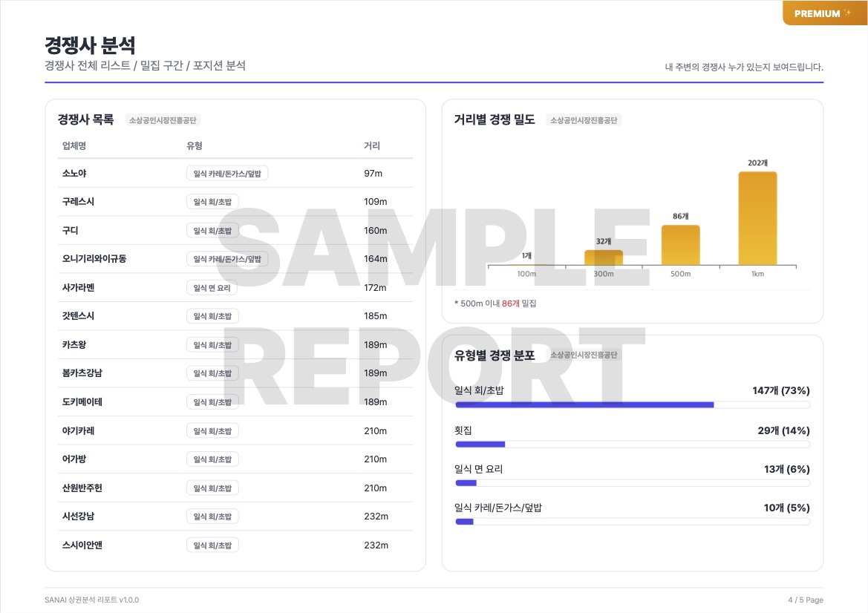Viewport: 868px width, 613px height.
Task: Click the 거리 column header
Action: [x=372, y=146]
